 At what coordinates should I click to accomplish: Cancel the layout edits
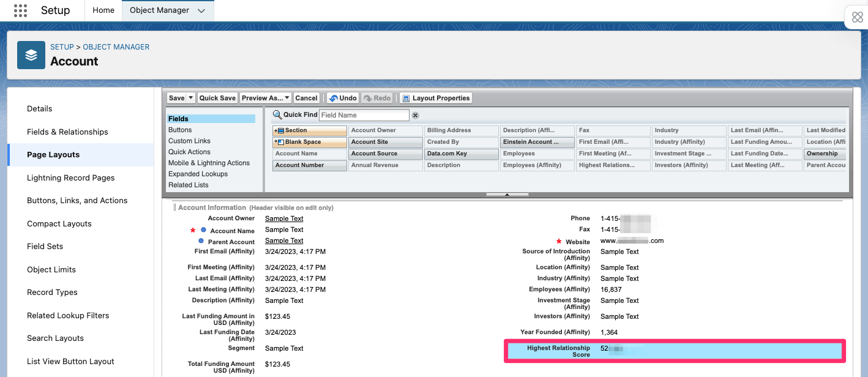(x=307, y=97)
